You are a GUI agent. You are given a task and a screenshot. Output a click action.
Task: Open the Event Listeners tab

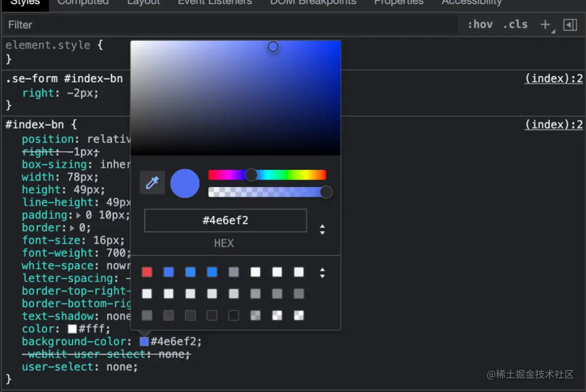point(215,2)
